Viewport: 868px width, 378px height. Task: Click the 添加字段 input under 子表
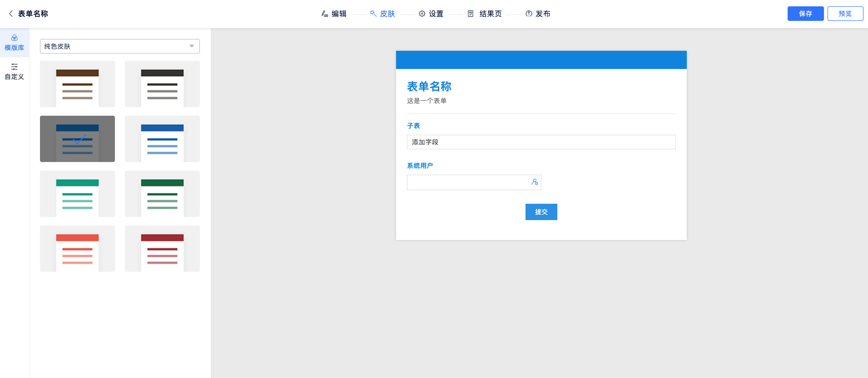[x=541, y=142]
